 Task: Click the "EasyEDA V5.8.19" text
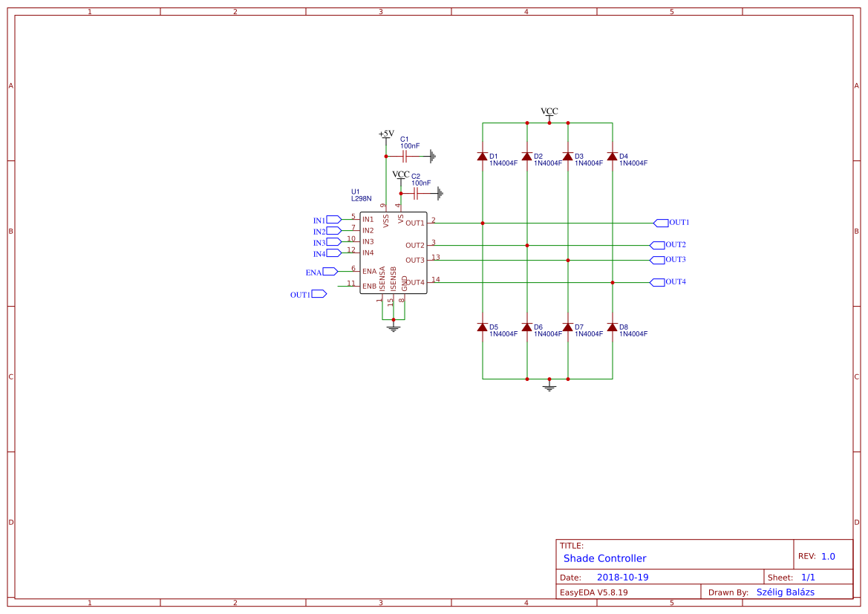(x=594, y=592)
